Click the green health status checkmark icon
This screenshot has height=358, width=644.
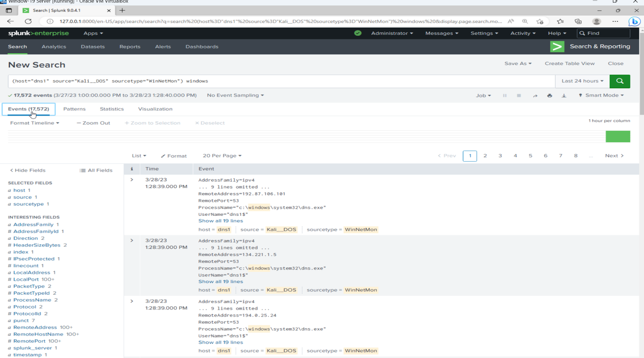(358, 33)
